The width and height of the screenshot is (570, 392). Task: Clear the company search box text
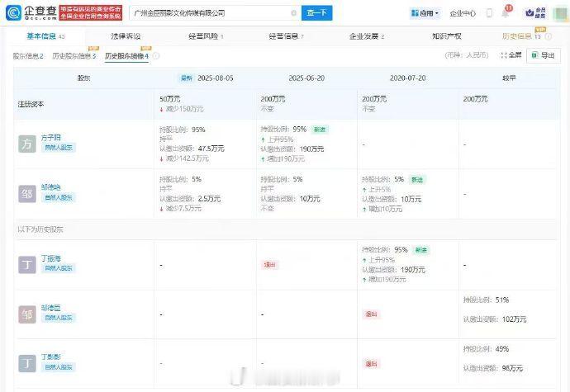293,13
